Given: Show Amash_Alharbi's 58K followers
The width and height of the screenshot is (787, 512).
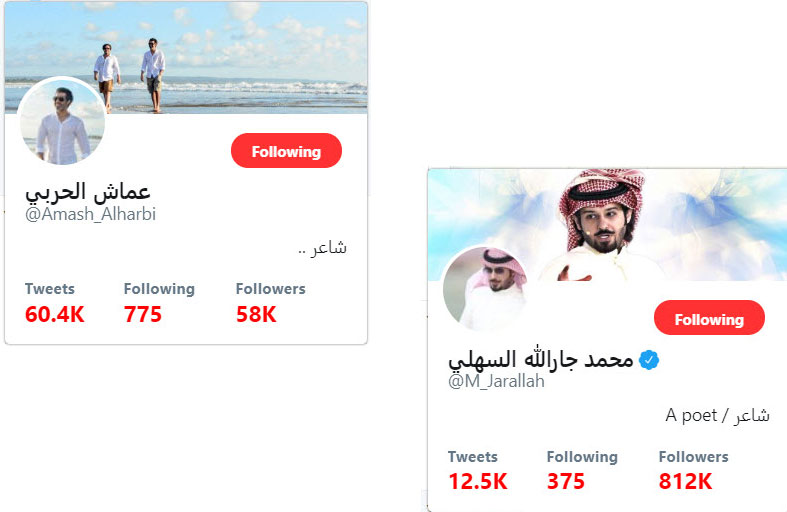Looking at the screenshot, I should 256,314.
